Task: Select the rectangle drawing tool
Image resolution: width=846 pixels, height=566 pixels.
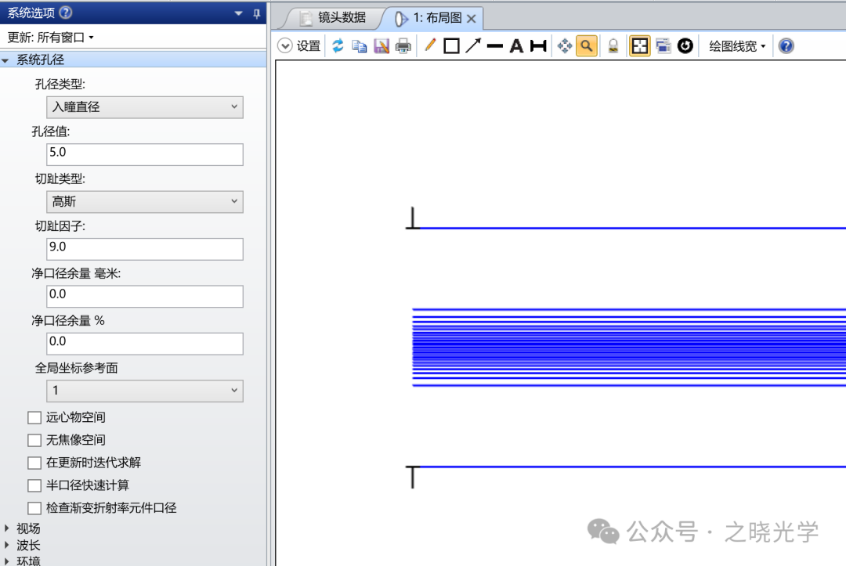Action: 451,46
